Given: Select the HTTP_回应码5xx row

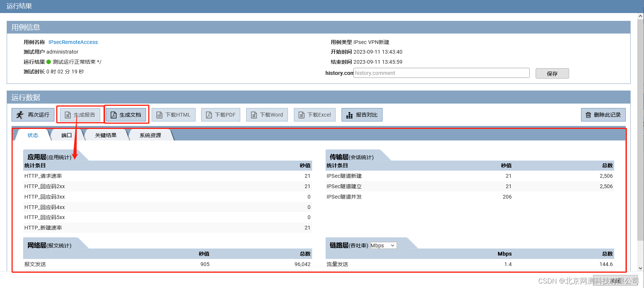Looking at the screenshot, I should (x=168, y=217).
